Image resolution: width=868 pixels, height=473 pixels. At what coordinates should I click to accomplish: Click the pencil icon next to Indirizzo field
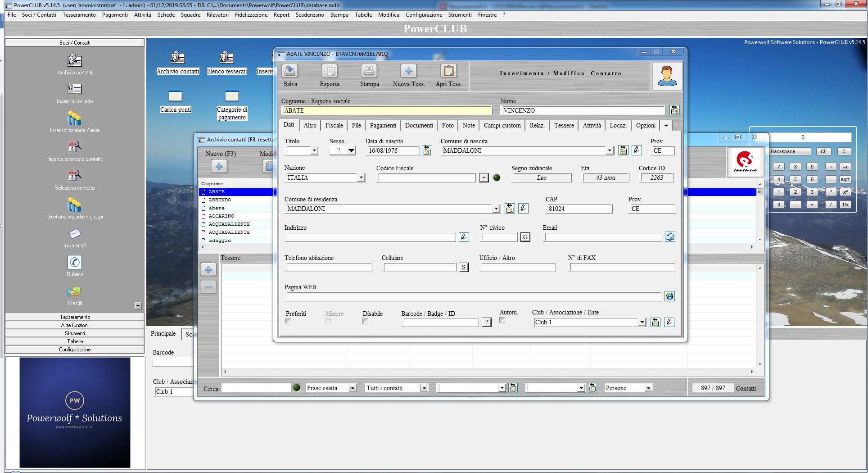(x=464, y=237)
